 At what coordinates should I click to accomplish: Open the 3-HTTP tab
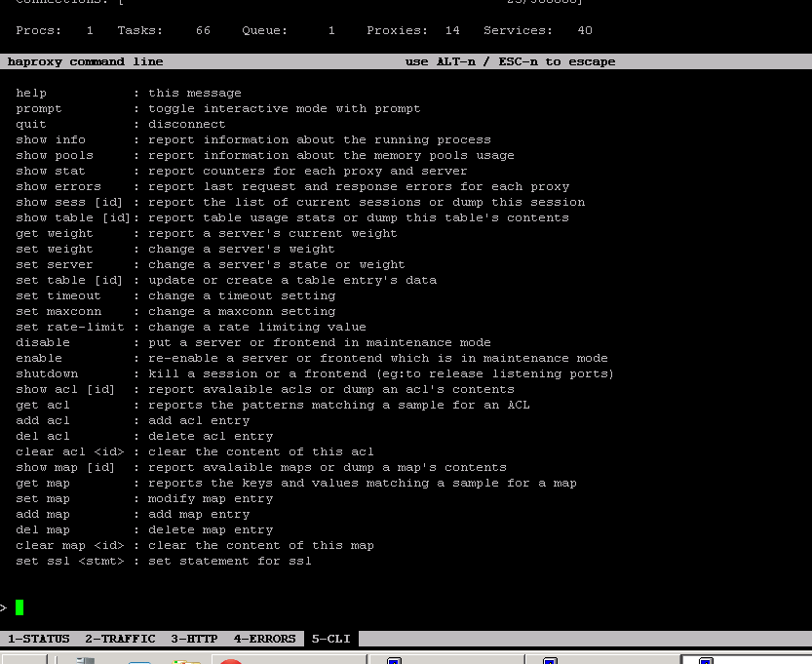194,639
